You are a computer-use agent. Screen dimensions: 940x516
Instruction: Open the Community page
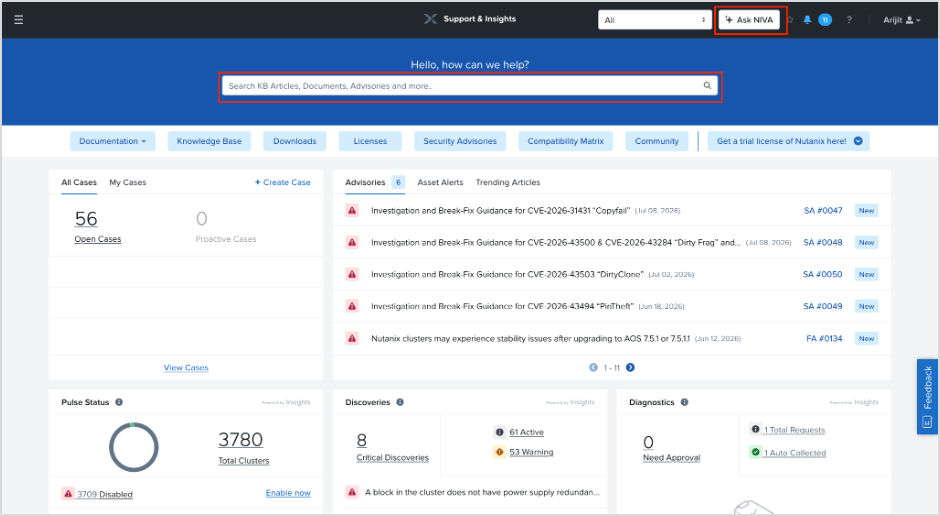pos(656,141)
